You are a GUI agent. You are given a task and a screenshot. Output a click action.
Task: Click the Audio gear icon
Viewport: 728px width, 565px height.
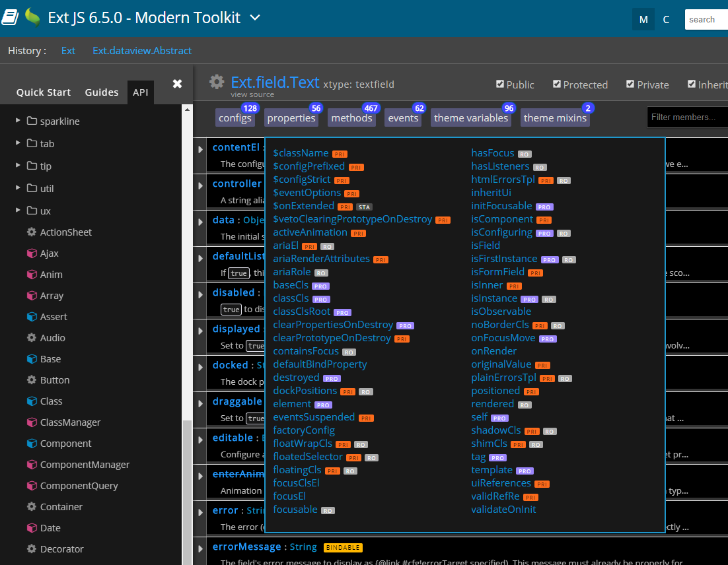pos(32,338)
